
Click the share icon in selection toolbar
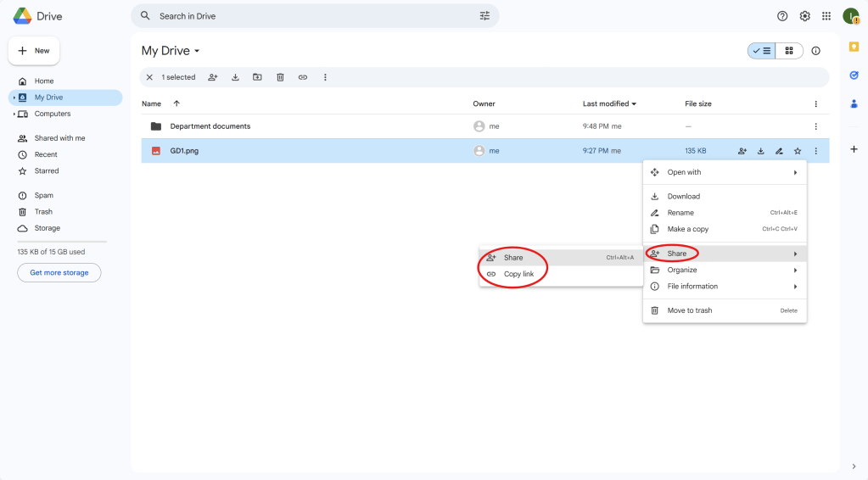coord(213,77)
